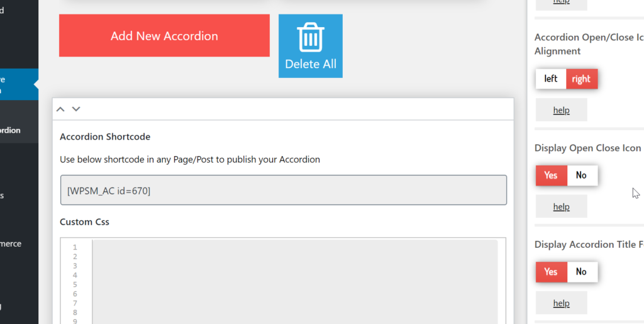The image size is (644, 324).
Task: Click the WPSM_AC shortcode field
Action: click(283, 190)
